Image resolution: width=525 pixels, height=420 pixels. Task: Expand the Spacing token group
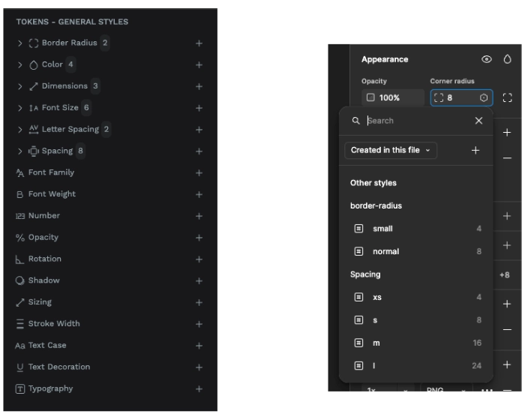tap(19, 151)
